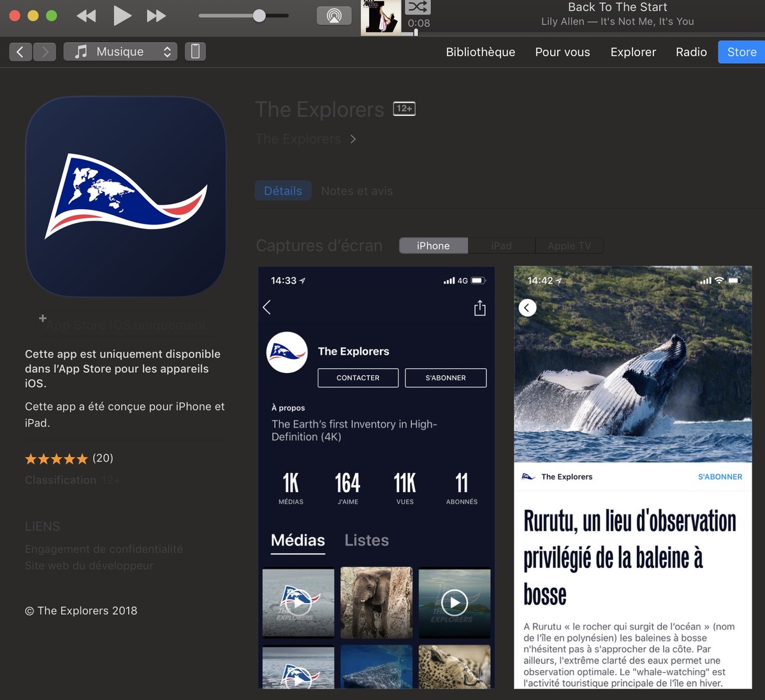Image resolution: width=765 pixels, height=700 pixels.
Task: Click the play icon on island thumbnail
Action: [x=455, y=602]
